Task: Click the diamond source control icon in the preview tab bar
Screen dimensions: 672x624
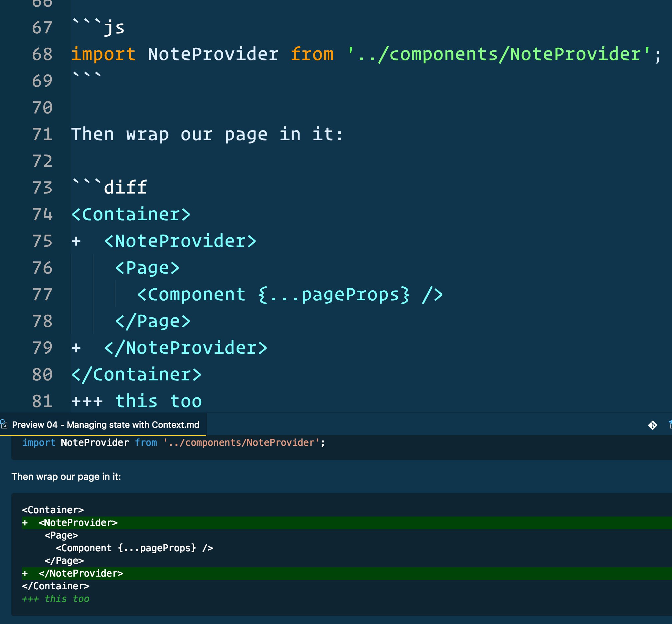Action: coord(652,425)
